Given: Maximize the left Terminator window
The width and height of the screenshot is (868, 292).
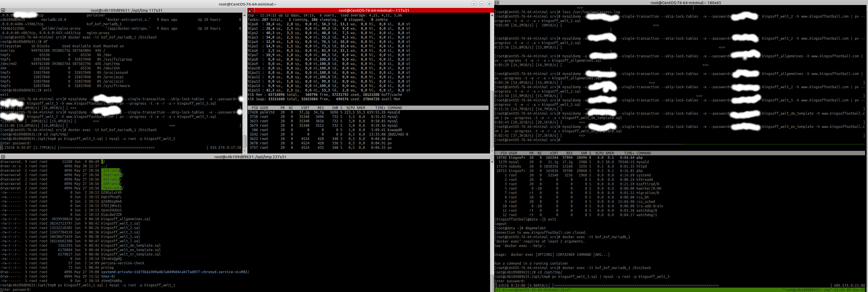Looking at the screenshot, I should point(482,4).
